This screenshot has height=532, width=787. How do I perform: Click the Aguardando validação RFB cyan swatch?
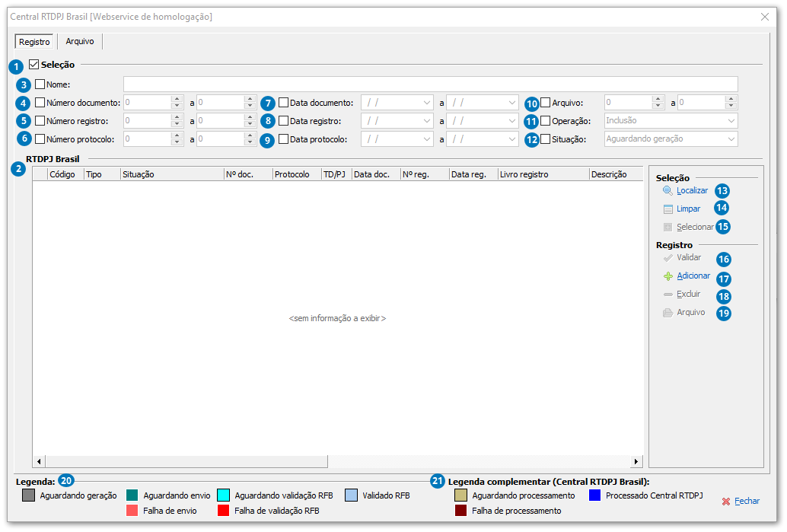coord(223,495)
